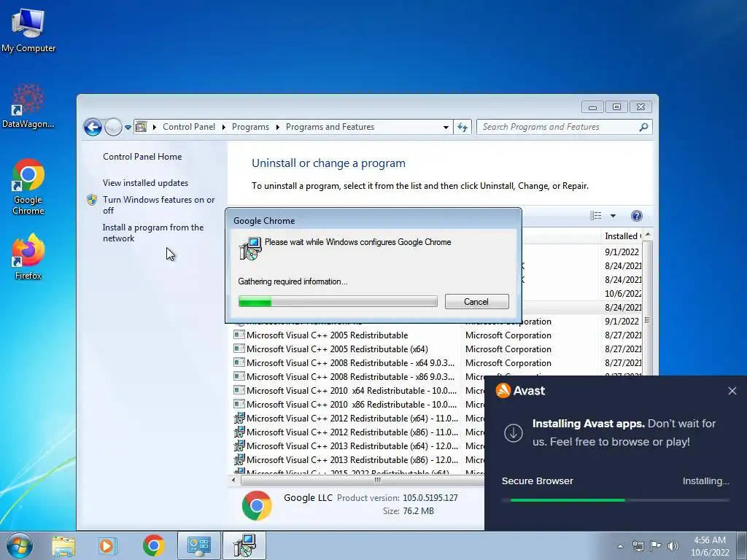
Task: Click the Back arrow in Programs and Features
Action: coord(93,127)
